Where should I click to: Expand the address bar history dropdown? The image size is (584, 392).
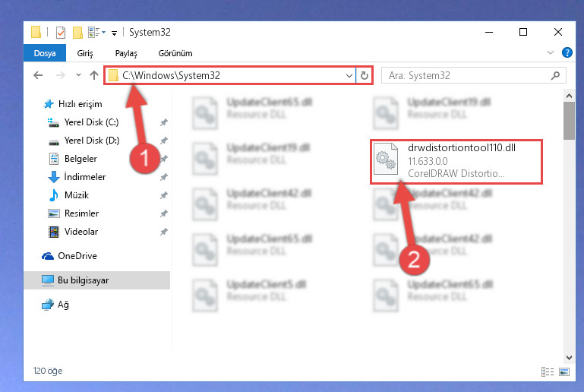[349, 76]
